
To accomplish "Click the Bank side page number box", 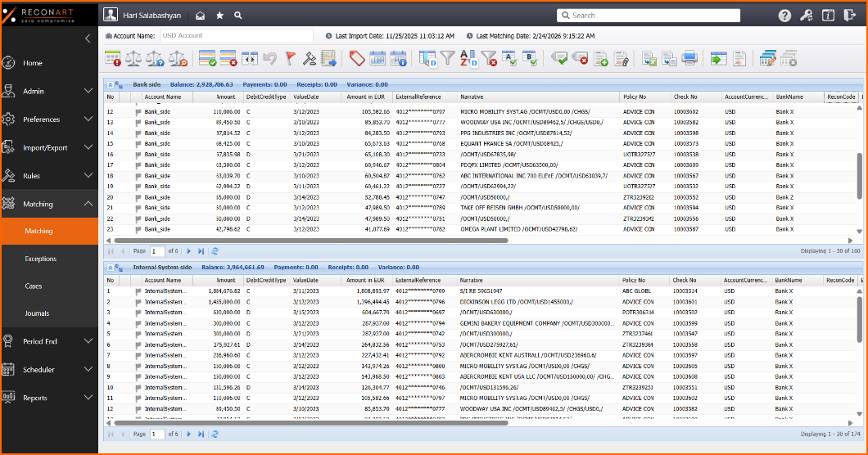I will click(x=158, y=251).
